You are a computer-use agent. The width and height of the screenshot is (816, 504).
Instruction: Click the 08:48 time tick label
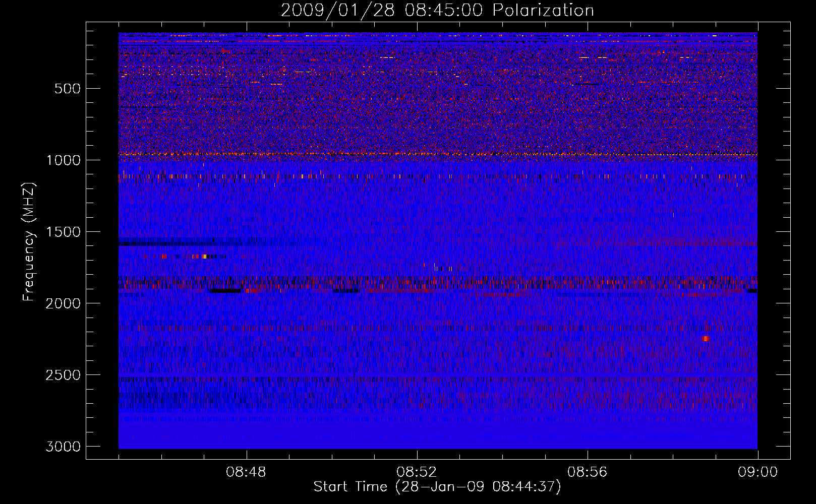click(246, 472)
